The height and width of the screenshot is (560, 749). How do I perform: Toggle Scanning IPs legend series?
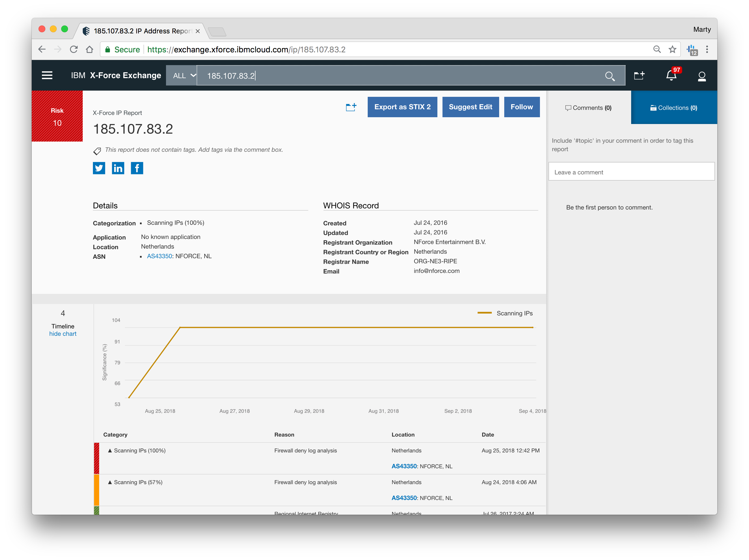pos(514,313)
